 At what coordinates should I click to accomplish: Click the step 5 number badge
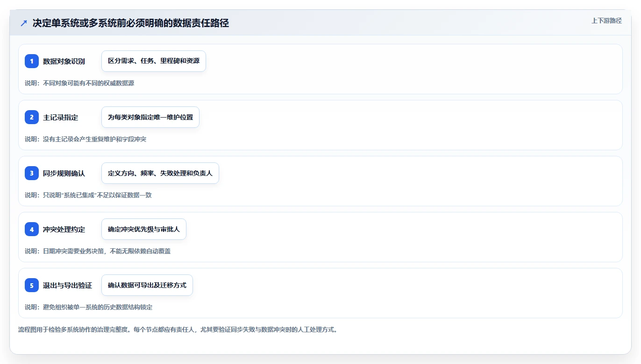32,285
